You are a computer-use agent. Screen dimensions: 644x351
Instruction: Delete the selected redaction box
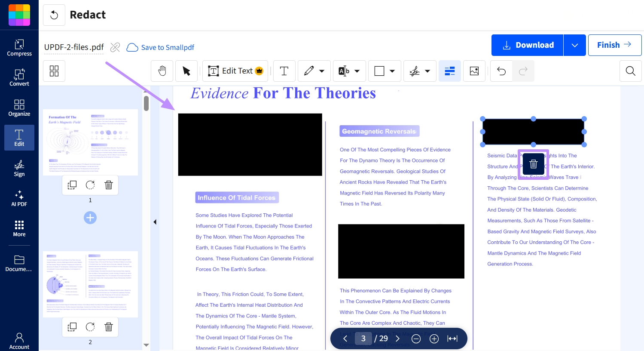pyautogui.click(x=533, y=164)
